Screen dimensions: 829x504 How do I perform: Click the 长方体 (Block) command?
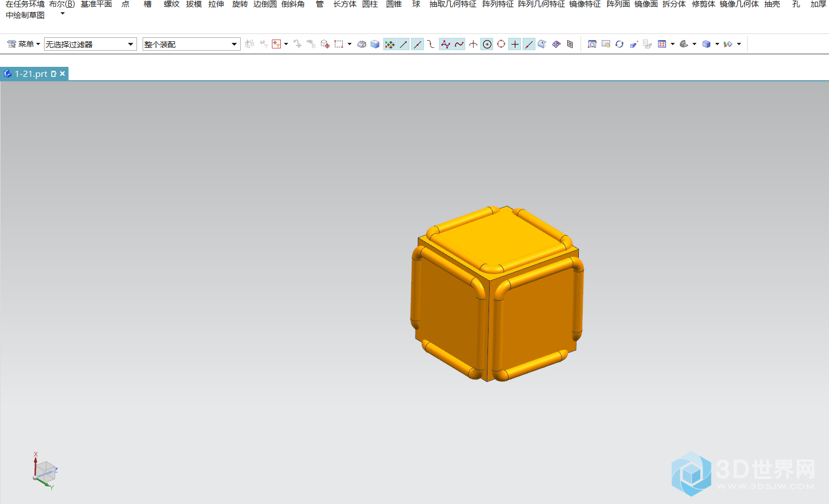point(345,4)
